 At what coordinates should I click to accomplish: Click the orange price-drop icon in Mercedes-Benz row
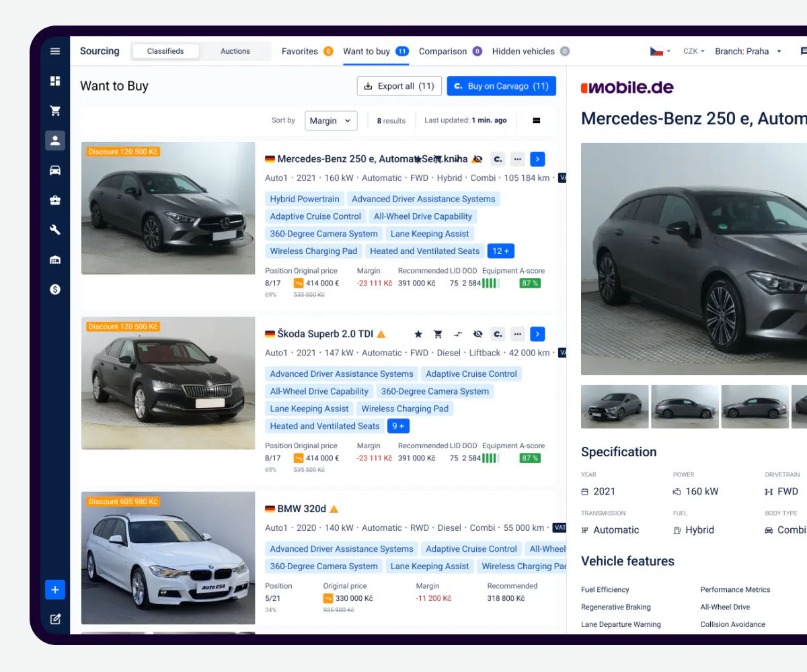(299, 284)
